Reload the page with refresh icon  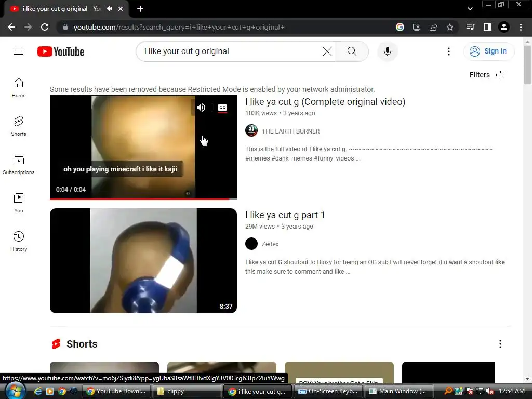(x=45, y=27)
